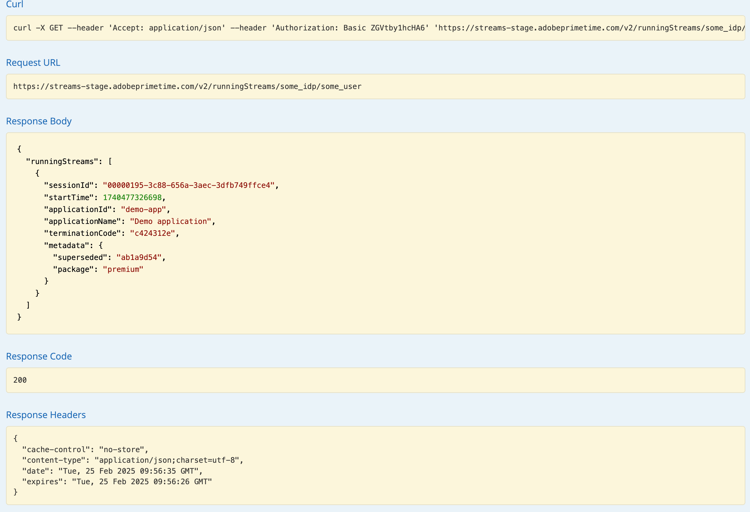Click the sessionId value string

188,185
